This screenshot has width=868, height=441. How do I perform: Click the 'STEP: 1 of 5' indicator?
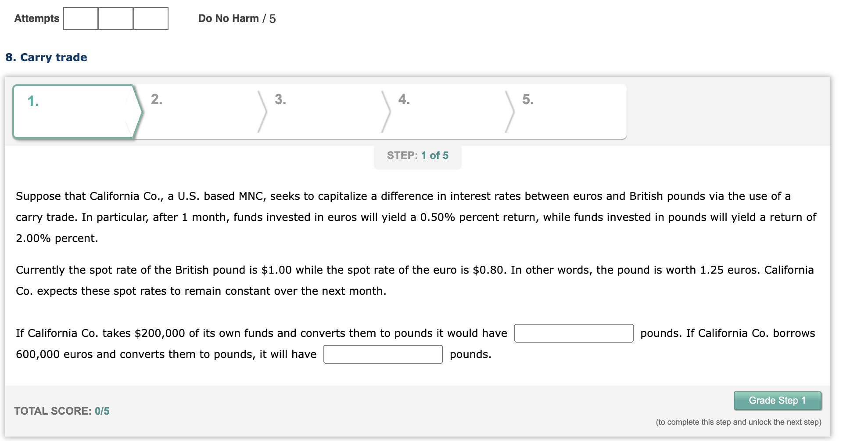tap(417, 155)
